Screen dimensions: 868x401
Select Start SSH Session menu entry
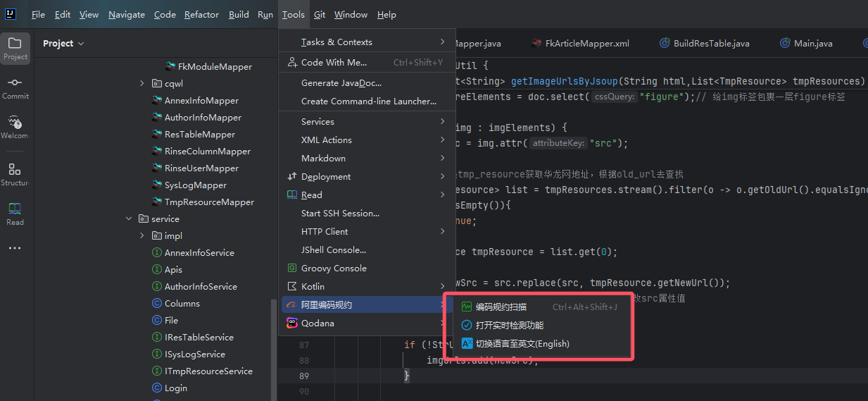pyautogui.click(x=340, y=214)
